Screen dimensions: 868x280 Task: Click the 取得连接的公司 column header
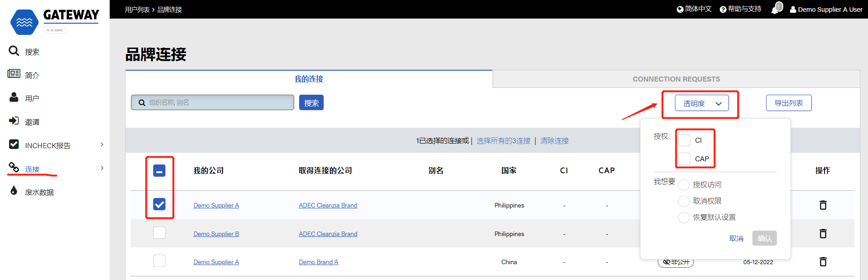pyautogui.click(x=325, y=171)
